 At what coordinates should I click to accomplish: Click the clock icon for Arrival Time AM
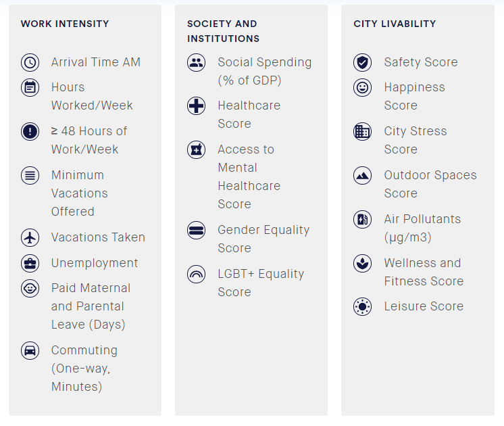[x=30, y=62]
